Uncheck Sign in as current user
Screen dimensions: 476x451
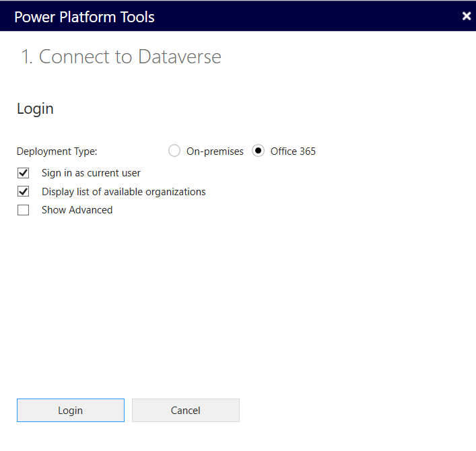tap(24, 173)
